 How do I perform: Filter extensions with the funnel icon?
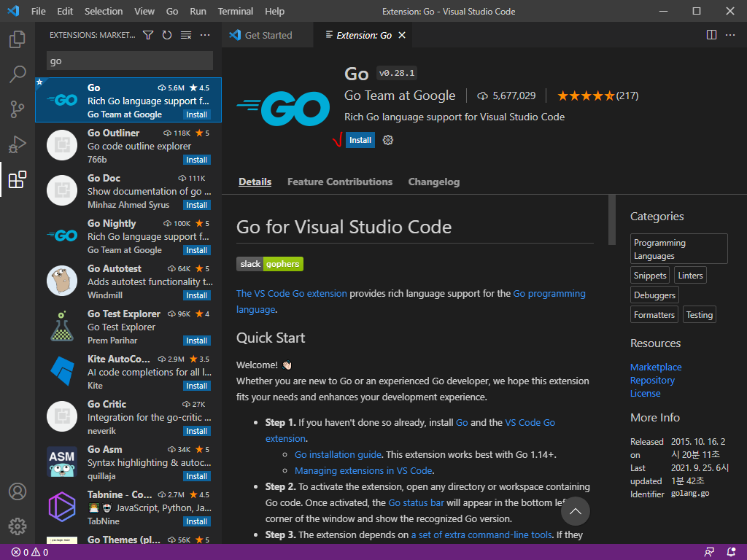click(x=148, y=35)
